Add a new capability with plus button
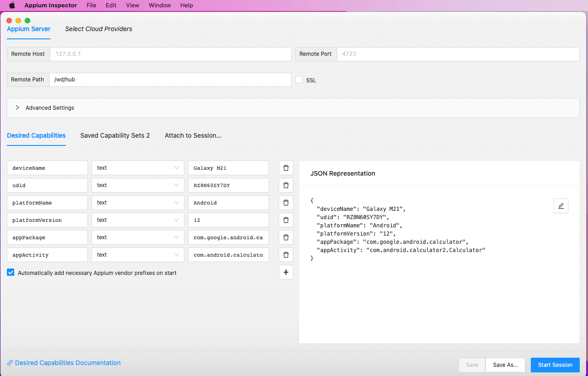588x376 pixels. pyautogui.click(x=286, y=272)
